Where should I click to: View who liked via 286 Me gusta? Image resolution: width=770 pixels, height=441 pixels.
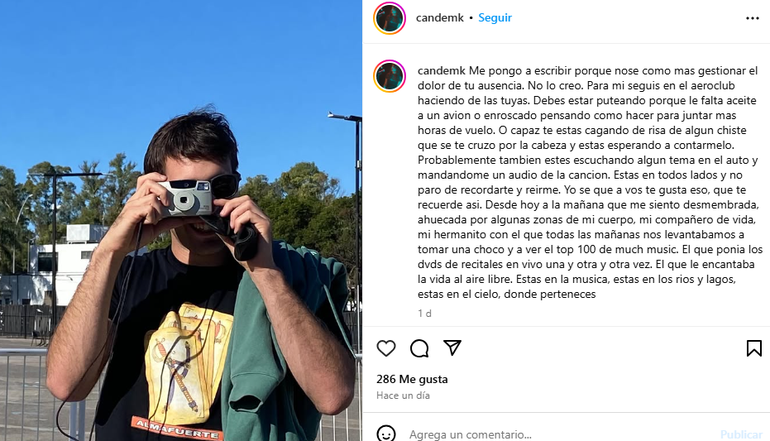412,379
